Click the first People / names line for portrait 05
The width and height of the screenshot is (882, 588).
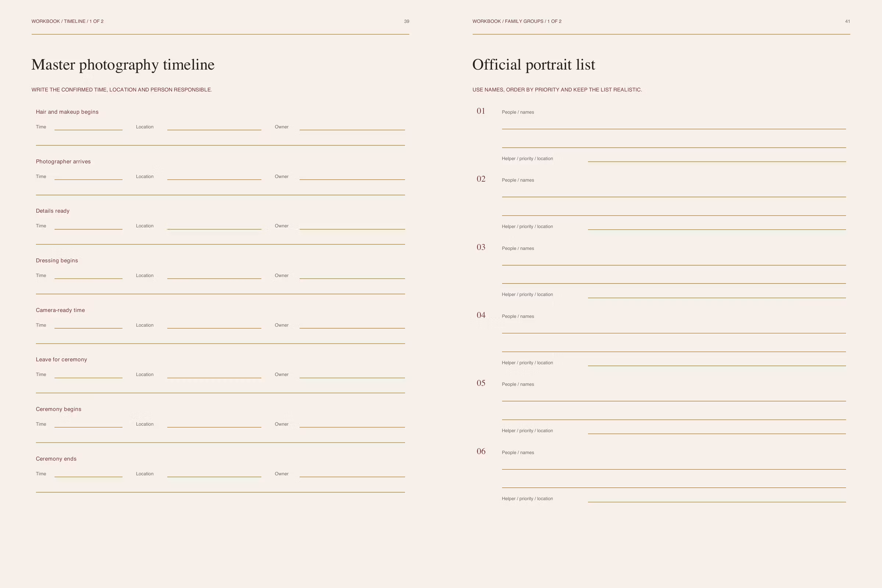(x=674, y=396)
